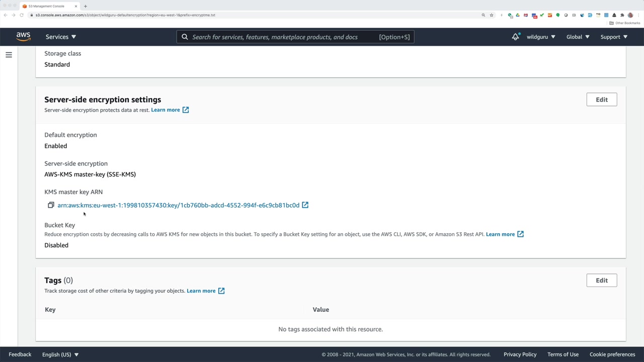Image resolution: width=644 pixels, height=362 pixels.
Task: Expand the Services dropdown
Action: 61,37
